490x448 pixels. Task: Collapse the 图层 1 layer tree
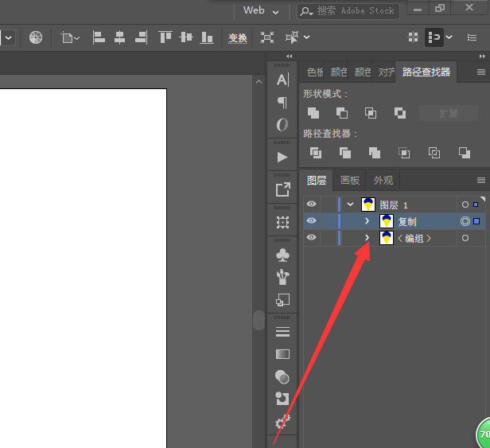tap(351, 205)
